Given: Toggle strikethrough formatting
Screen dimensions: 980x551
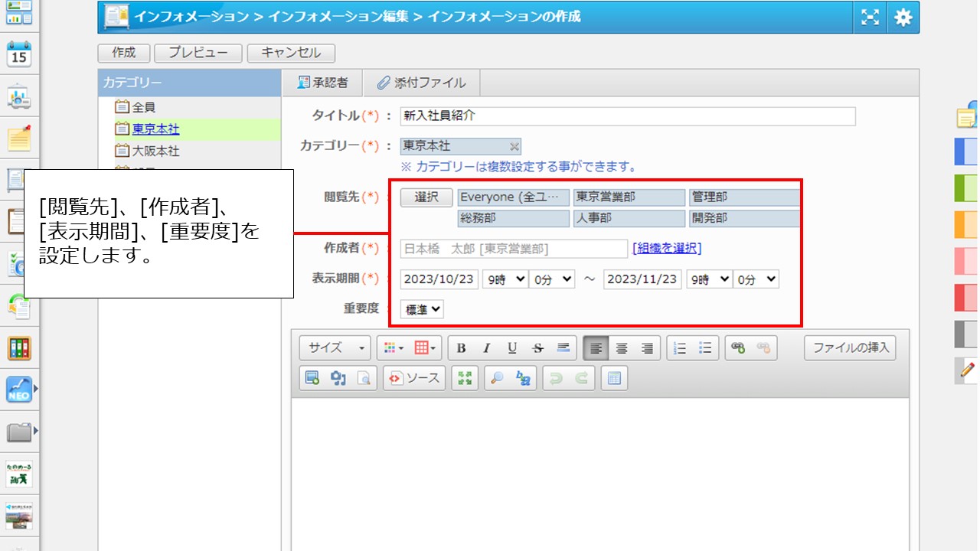Looking at the screenshot, I should (x=537, y=348).
